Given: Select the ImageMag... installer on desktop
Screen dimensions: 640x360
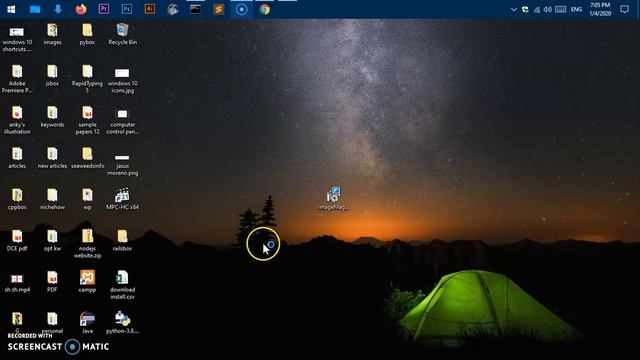Looking at the screenshot, I should pyautogui.click(x=333, y=200).
